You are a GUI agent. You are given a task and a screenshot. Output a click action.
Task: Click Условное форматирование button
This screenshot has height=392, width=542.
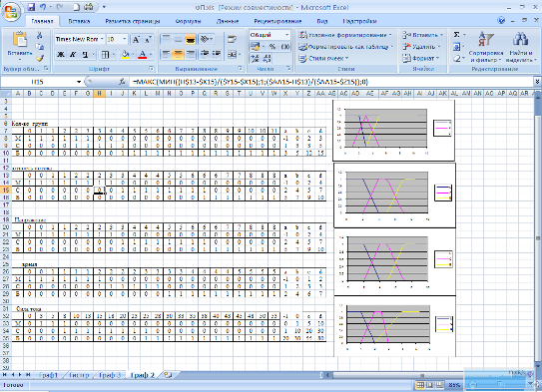pyautogui.click(x=345, y=35)
